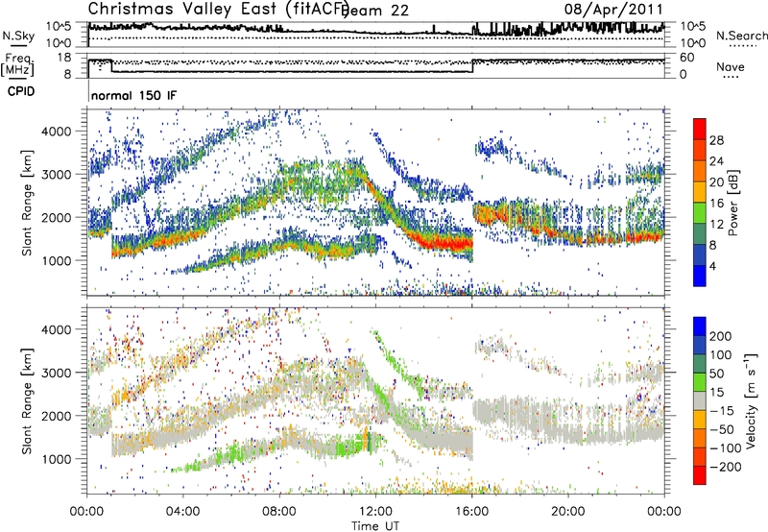The width and height of the screenshot is (768, 532).
Task: Click the '28' power colorbar tick
Action: pyautogui.click(x=716, y=140)
